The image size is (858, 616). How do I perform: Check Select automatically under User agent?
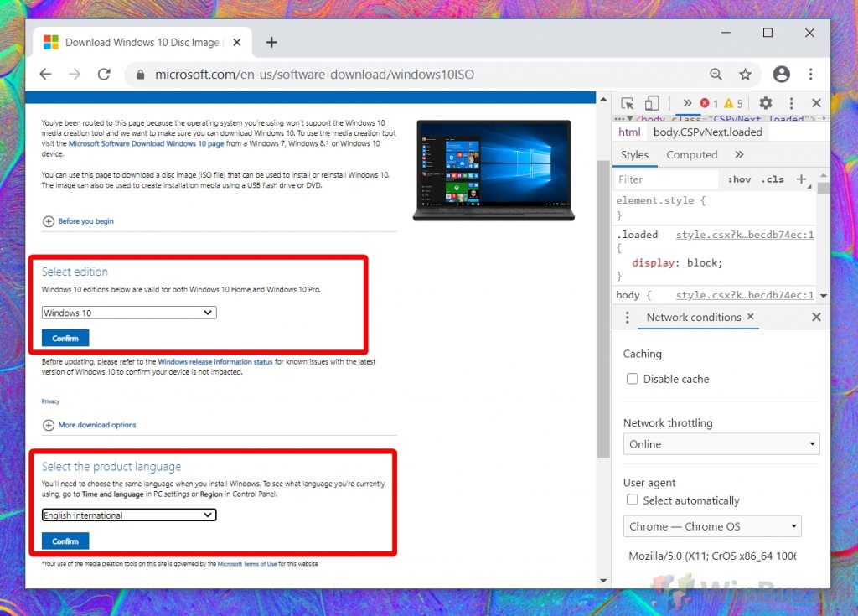click(633, 500)
